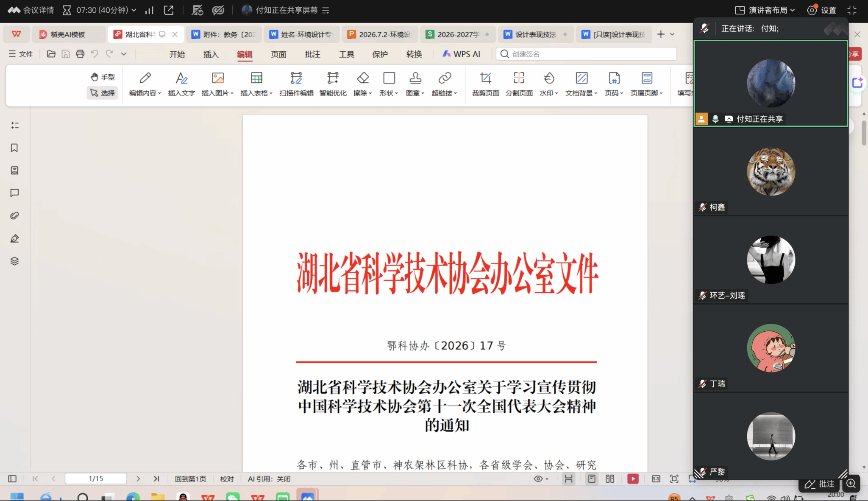The height and width of the screenshot is (501, 868).
Task: Open the bookmark panel in left sidebar
Action: tap(14, 148)
